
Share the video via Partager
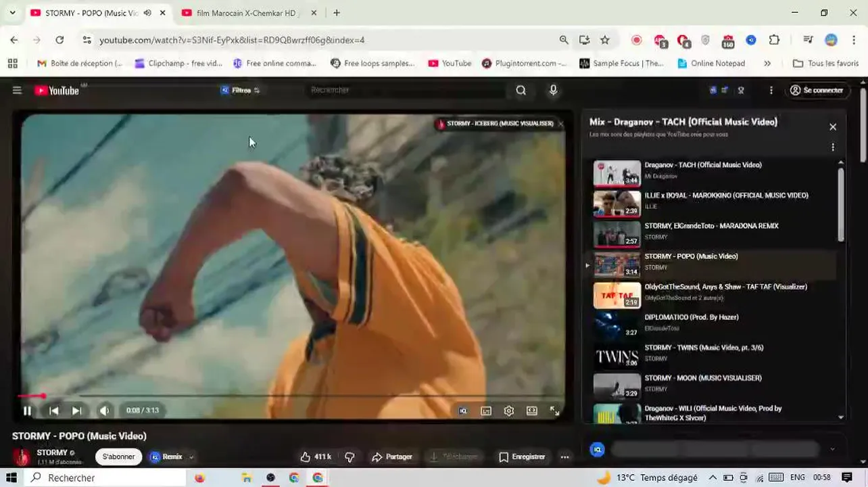click(392, 457)
